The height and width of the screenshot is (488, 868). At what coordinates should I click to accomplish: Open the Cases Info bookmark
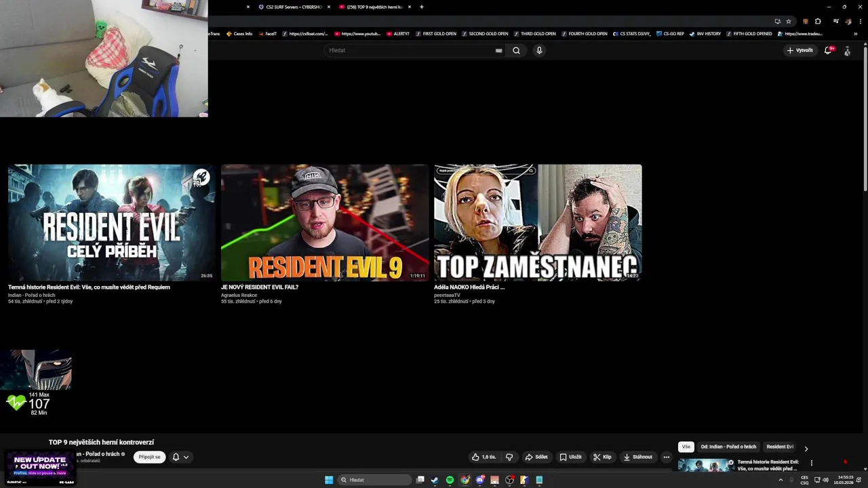point(239,34)
